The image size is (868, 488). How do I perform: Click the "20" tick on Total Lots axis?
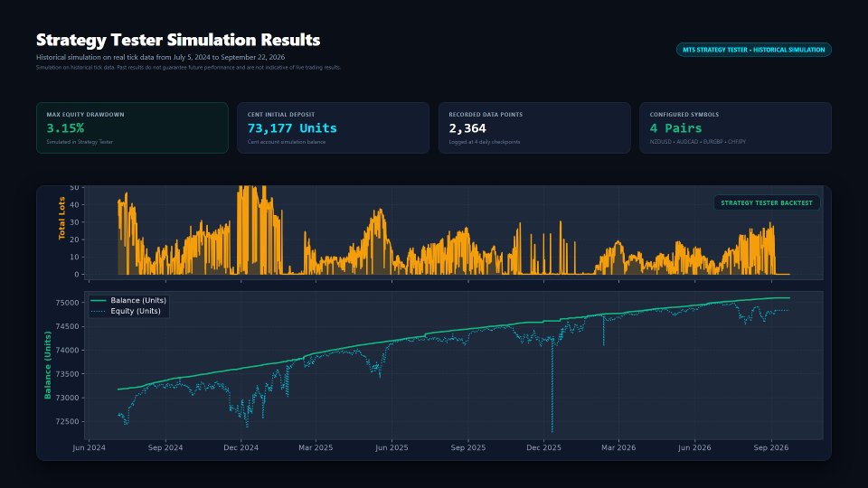(x=75, y=239)
